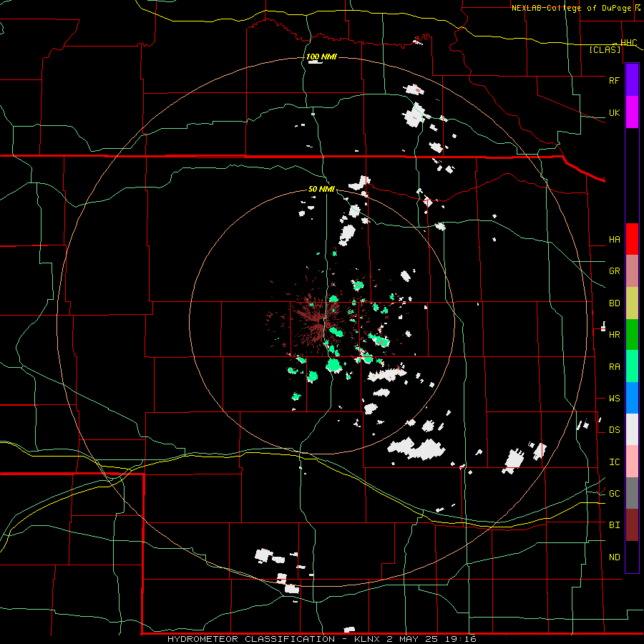Click the GC legend label
Viewport: 644px width, 644px height.
pos(614,494)
